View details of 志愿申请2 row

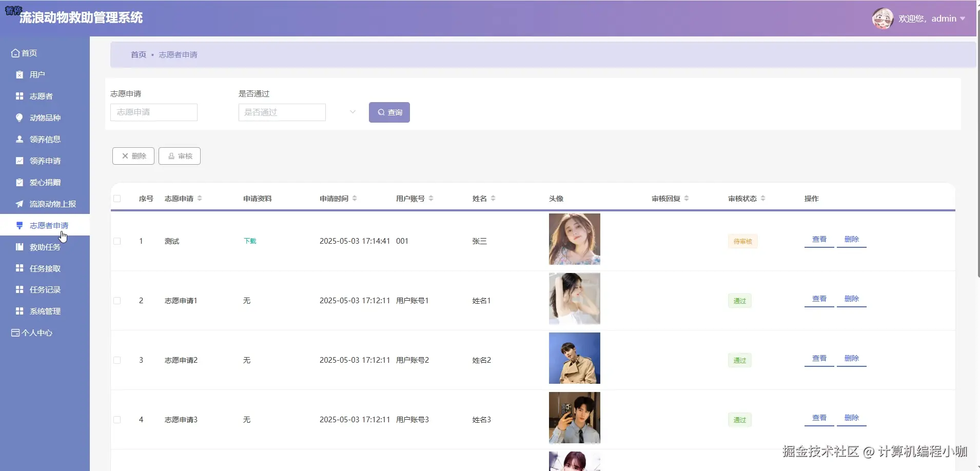point(819,359)
